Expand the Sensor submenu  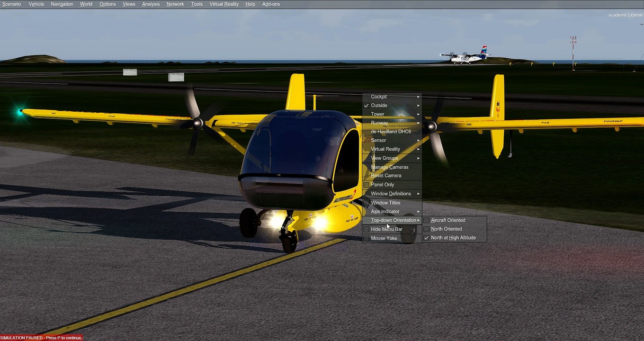coord(392,140)
